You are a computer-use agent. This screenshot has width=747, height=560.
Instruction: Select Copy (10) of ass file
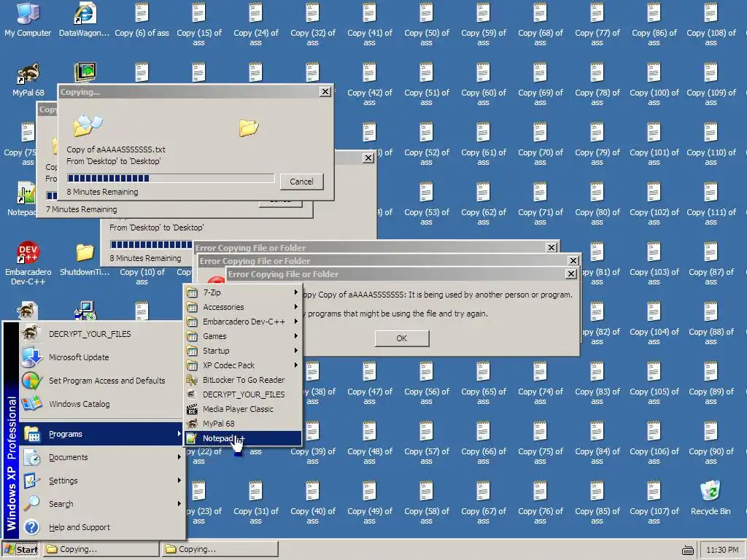click(142, 276)
